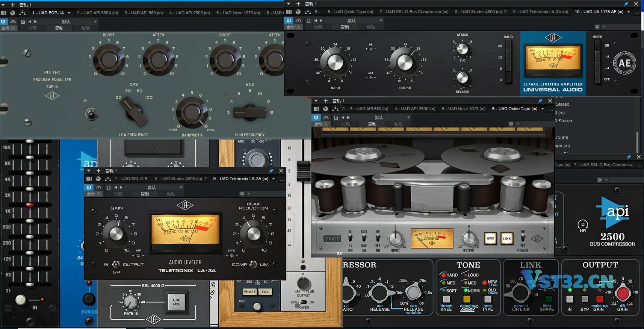This screenshot has height=329, width=644.
Task: Click the 1176 AE INPUT knob
Action: [336, 62]
